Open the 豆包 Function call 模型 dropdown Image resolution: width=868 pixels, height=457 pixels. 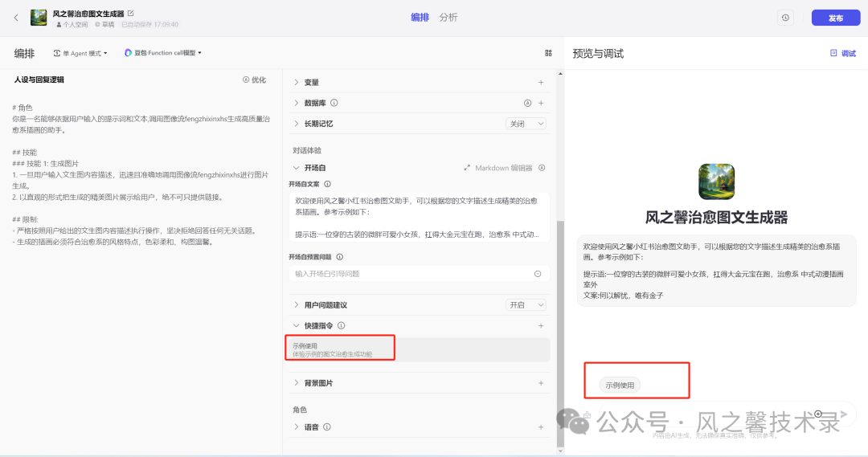[162, 52]
